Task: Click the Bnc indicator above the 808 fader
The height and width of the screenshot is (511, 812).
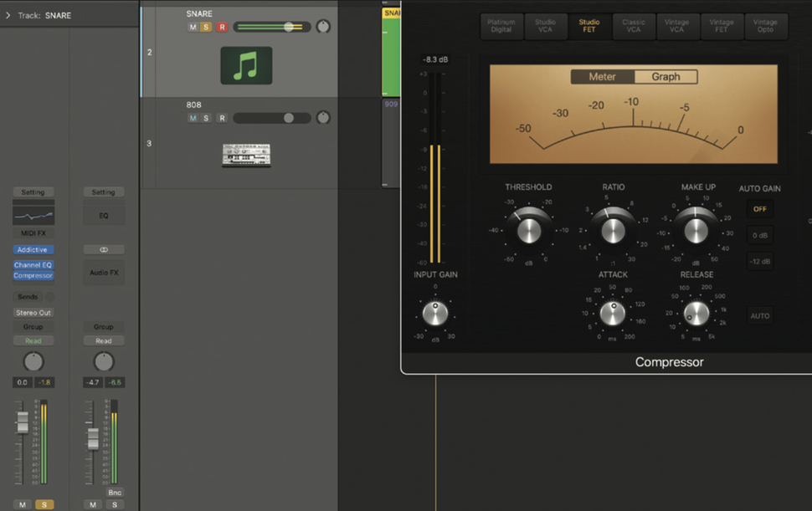Action: (115, 493)
